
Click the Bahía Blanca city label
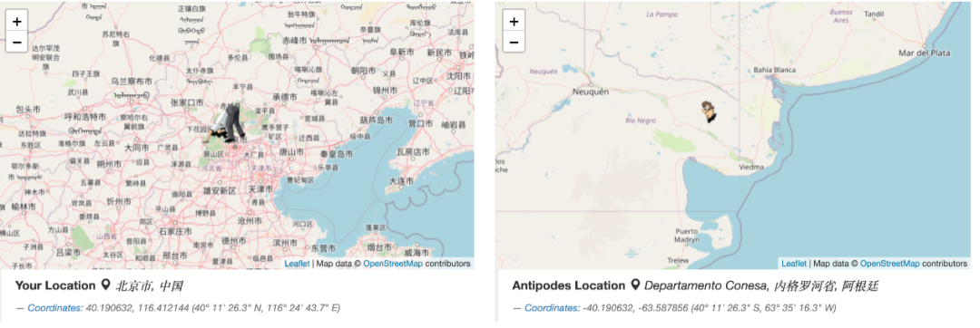point(775,70)
